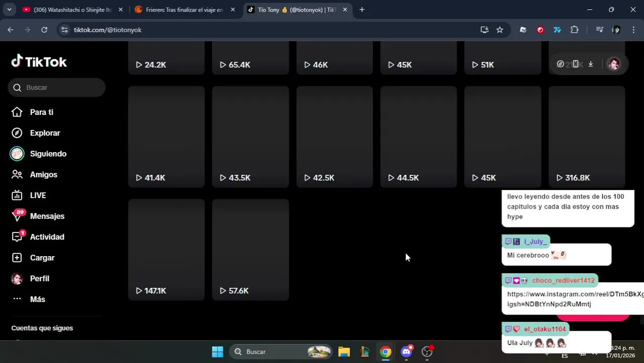The height and width of the screenshot is (363, 644).
Task: Open the Amigos section
Action: pos(43,174)
